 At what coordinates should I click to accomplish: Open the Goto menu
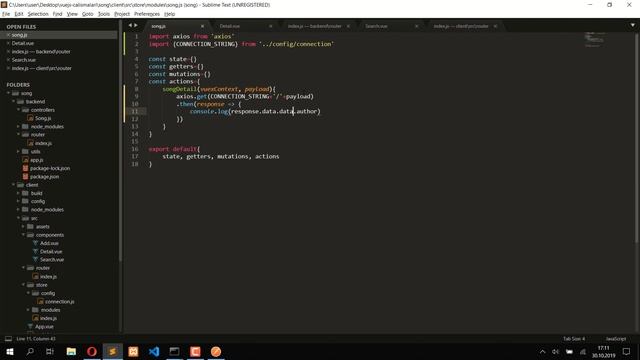pyautogui.click(x=87, y=14)
